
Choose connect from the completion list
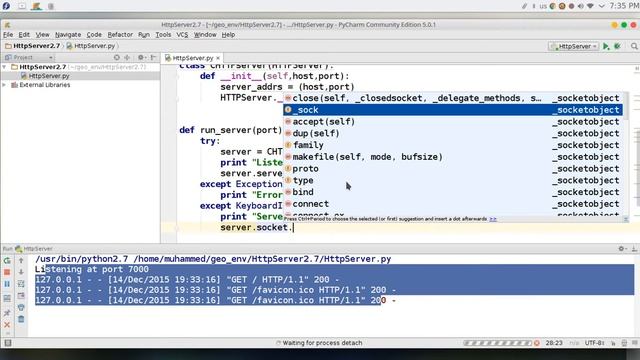pyautogui.click(x=453, y=204)
